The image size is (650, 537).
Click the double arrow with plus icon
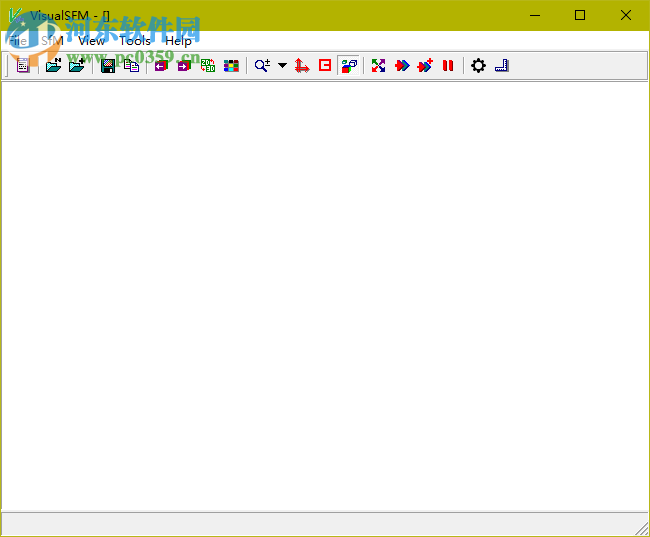pyautogui.click(x=425, y=66)
